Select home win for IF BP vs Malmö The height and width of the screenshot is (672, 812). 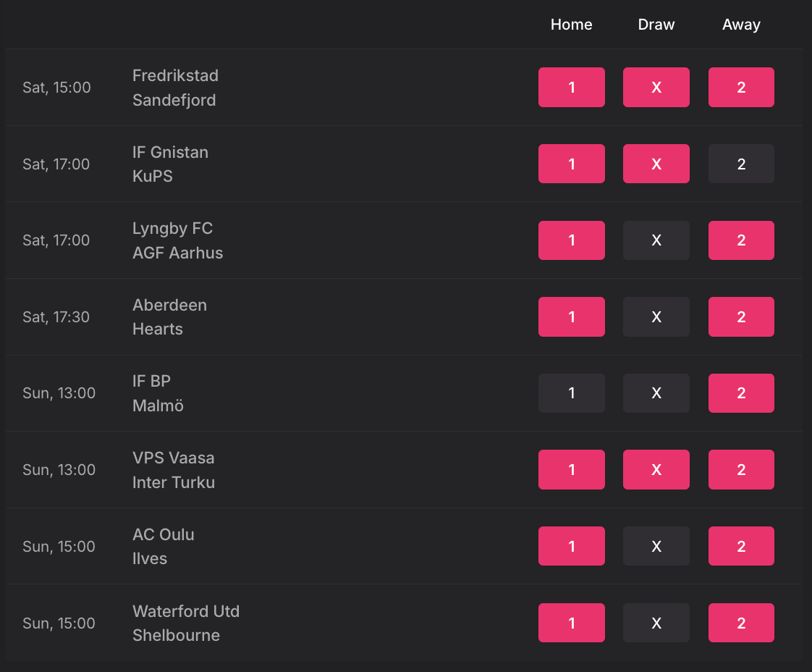(x=571, y=393)
